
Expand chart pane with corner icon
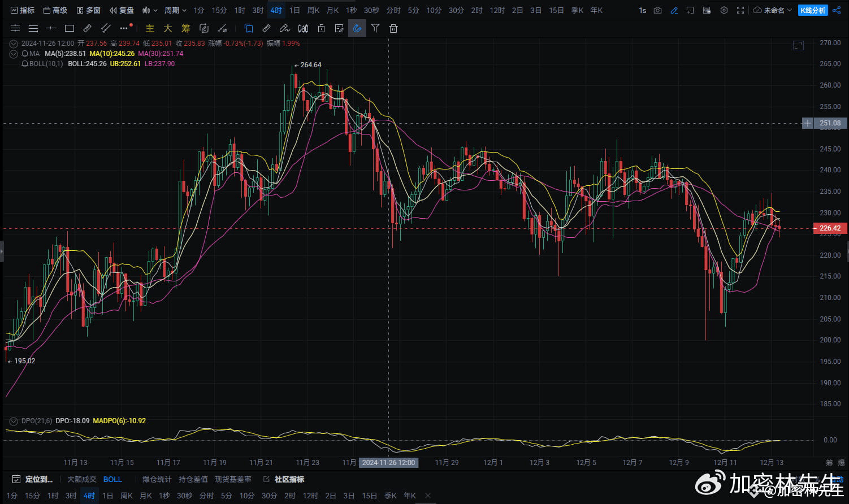[798, 45]
